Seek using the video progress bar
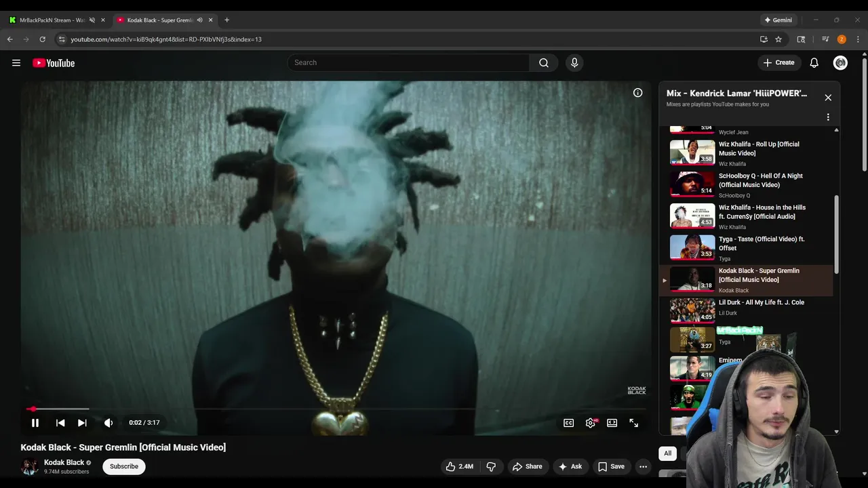The width and height of the screenshot is (868, 488). (x=336, y=409)
